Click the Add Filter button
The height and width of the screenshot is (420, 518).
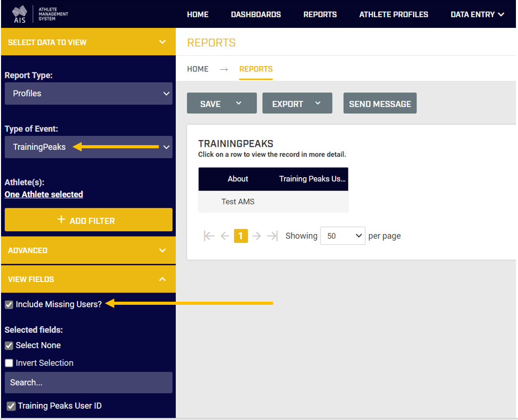(x=88, y=220)
